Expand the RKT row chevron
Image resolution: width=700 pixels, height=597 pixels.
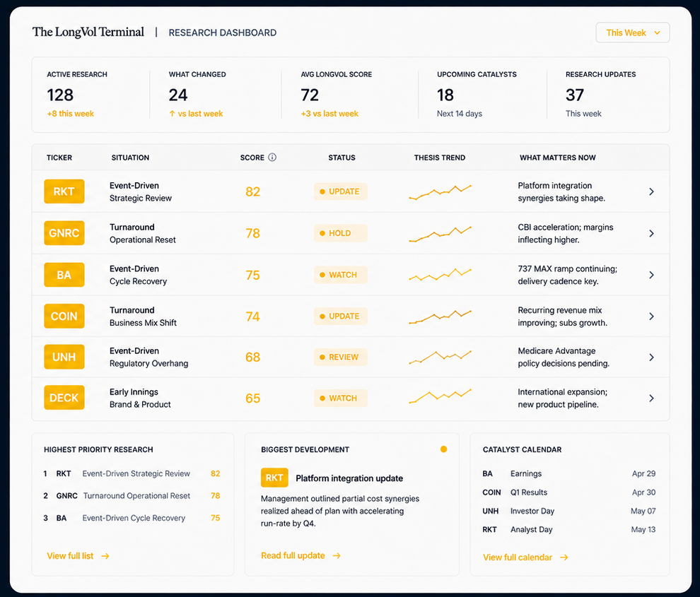pos(651,191)
